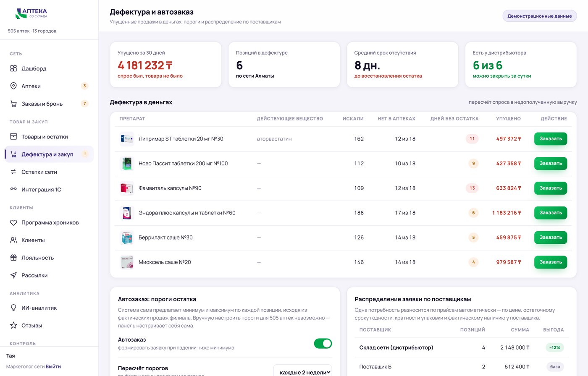Order Беррилакт саше №30
The image size is (588, 376).
tap(551, 238)
